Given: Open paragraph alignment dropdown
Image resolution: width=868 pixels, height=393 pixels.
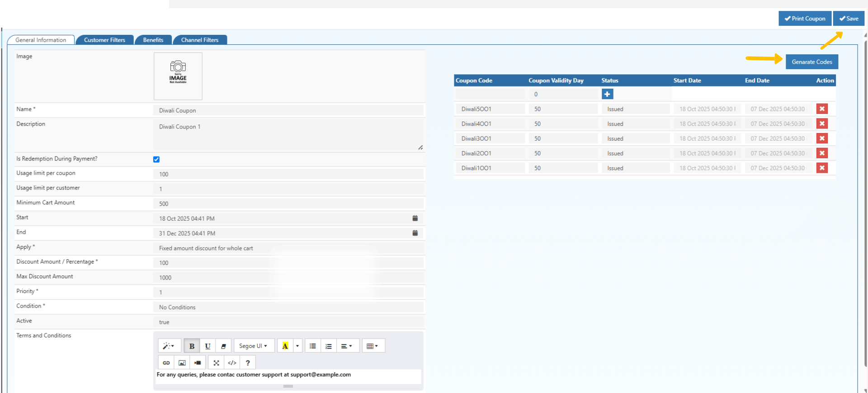Looking at the screenshot, I should point(347,346).
